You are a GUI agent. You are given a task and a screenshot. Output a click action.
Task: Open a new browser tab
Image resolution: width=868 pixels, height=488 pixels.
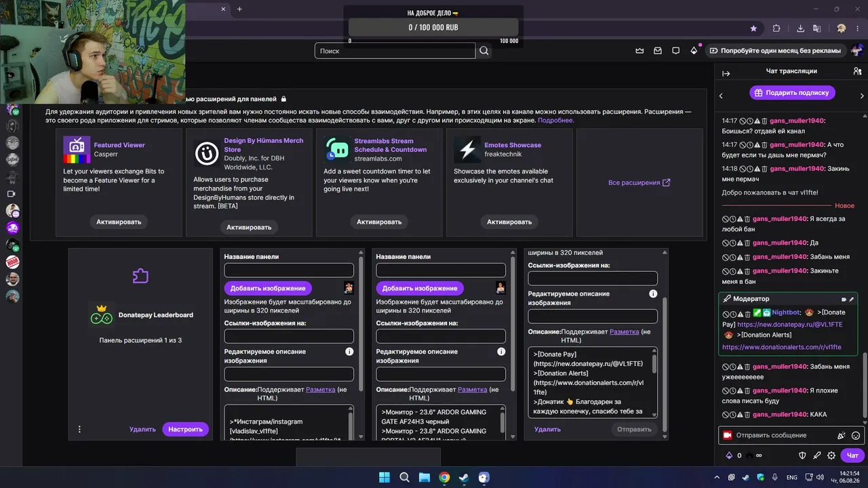point(239,9)
